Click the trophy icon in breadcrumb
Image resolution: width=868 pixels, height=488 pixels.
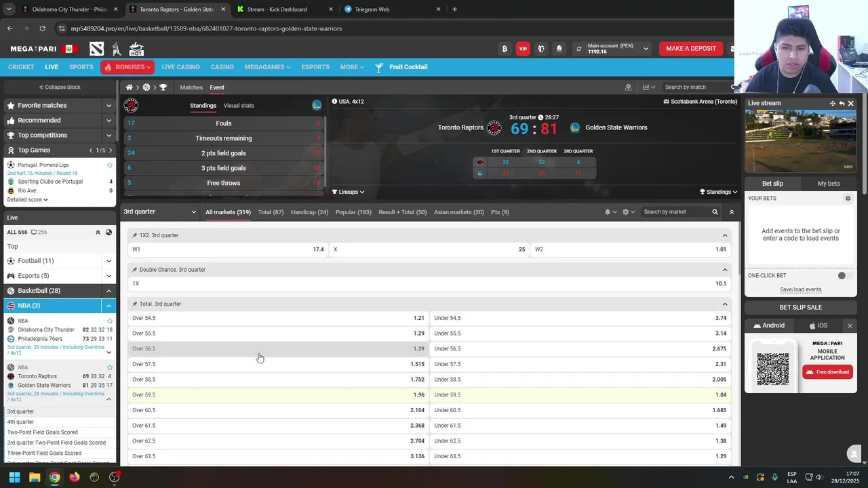[163, 87]
